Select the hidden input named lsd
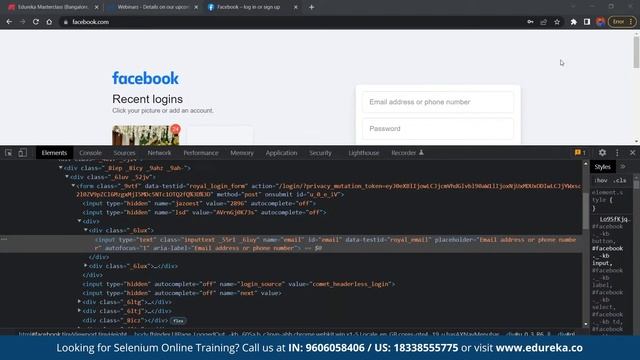The width and height of the screenshot is (640, 360). click(x=204, y=212)
